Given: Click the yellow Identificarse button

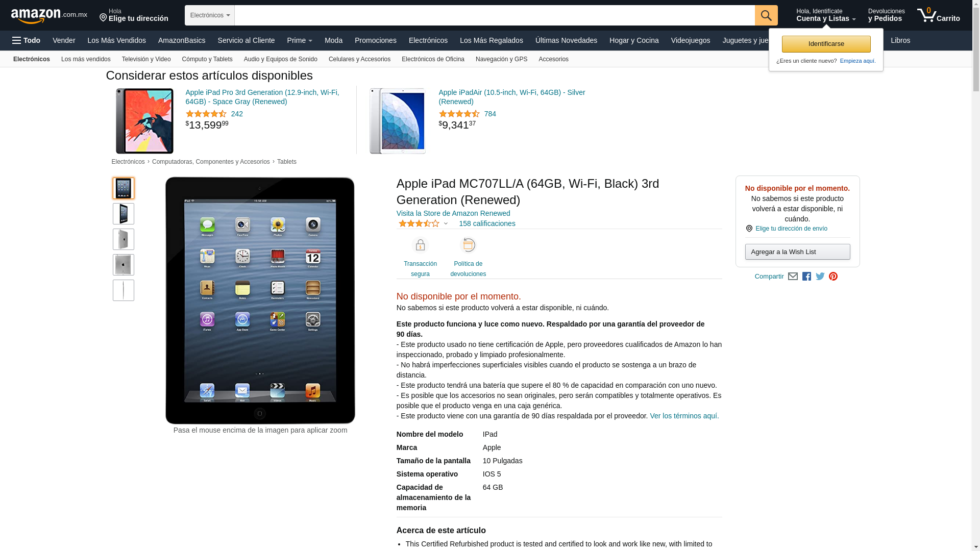Looking at the screenshot, I should coord(826,44).
